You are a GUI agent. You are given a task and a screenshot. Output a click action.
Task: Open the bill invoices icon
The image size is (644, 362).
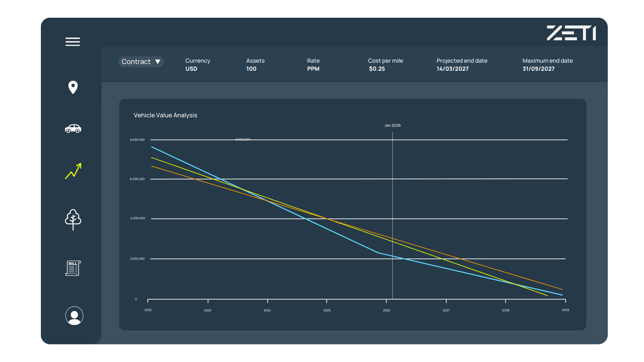(73, 268)
